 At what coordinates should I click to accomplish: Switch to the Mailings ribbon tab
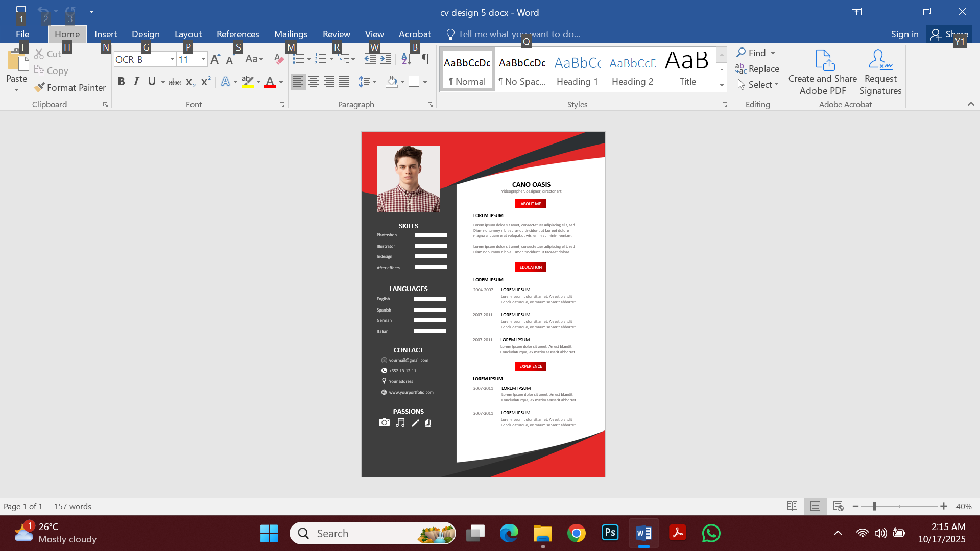pyautogui.click(x=291, y=34)
